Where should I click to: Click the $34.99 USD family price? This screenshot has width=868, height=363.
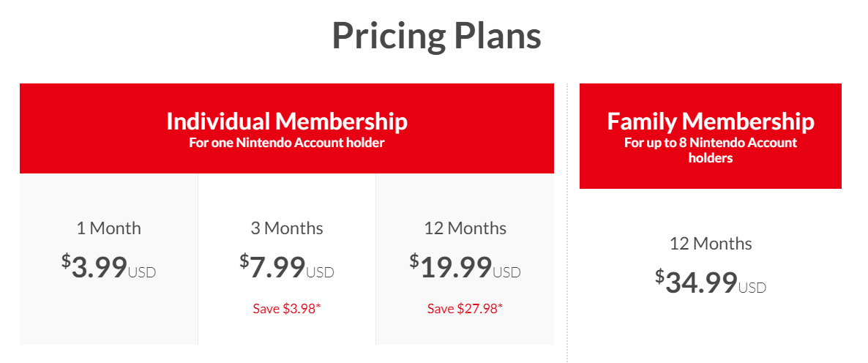coord(710,282)
